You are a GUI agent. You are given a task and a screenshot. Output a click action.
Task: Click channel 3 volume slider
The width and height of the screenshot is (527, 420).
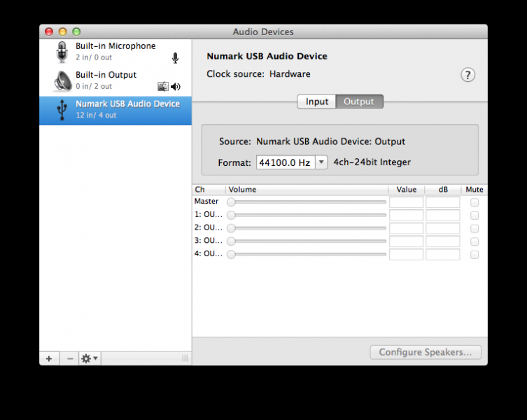307,241
